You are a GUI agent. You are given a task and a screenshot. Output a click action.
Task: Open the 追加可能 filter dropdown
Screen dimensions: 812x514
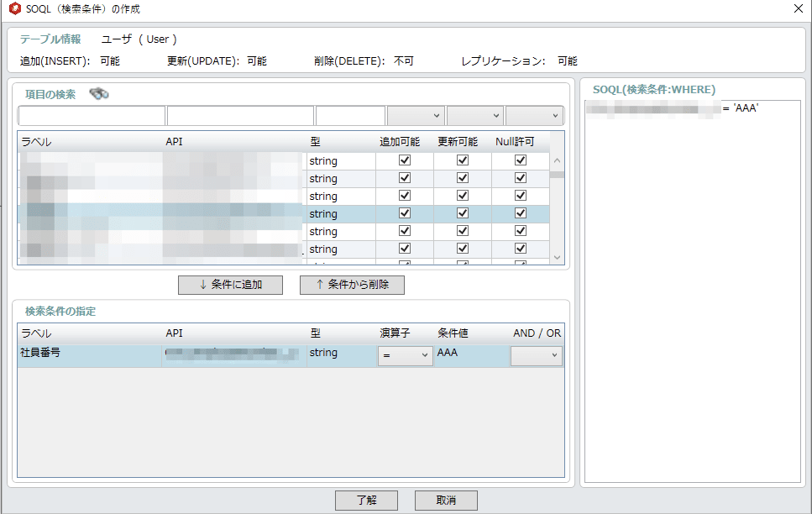point(416,116)
